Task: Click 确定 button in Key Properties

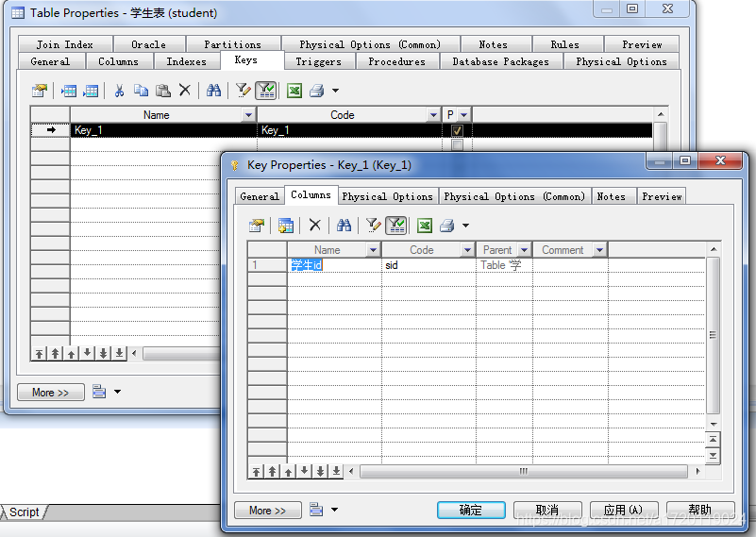Action: pyautogui.click(x=471, y=510)
